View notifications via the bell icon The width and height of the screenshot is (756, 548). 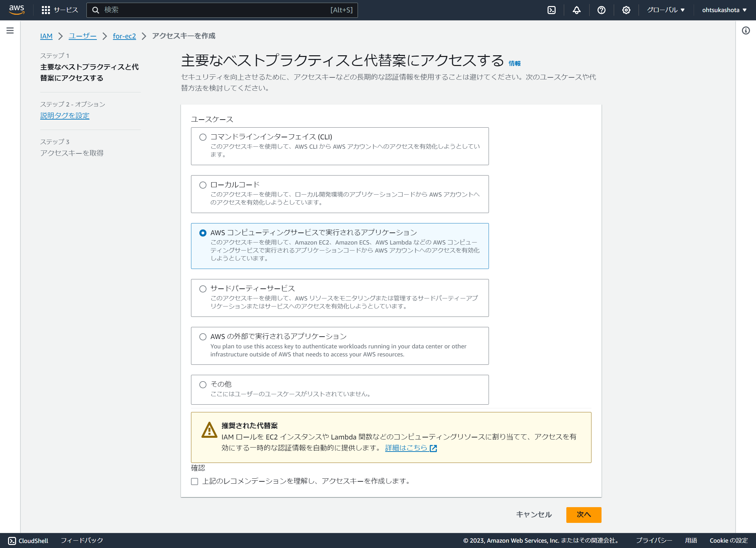(x=576, y=10)
